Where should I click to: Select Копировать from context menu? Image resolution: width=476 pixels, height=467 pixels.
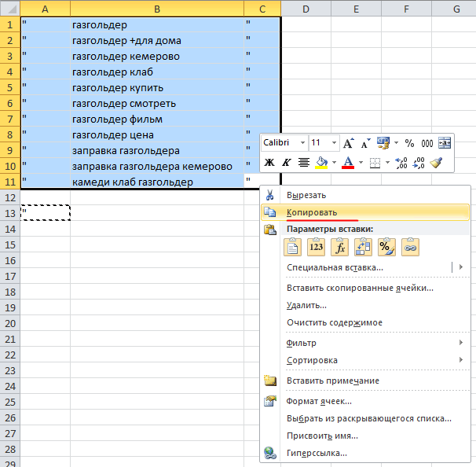click(x=365, y=212)
